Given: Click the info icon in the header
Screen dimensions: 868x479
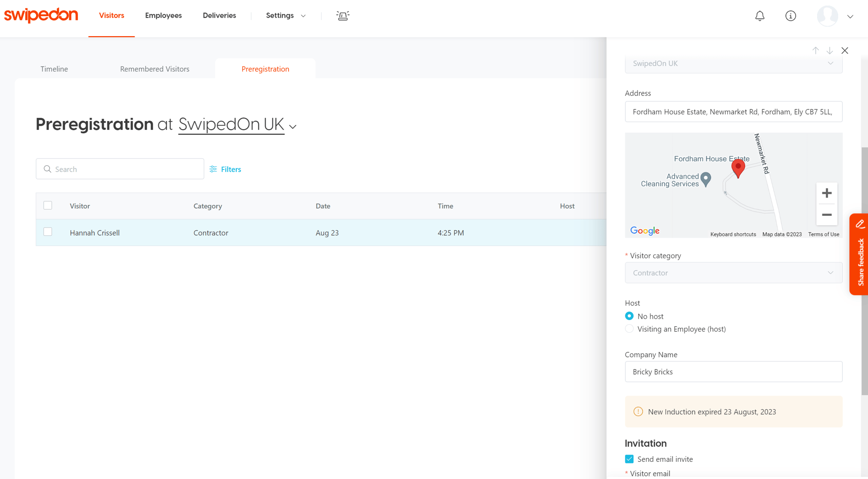Looking at the screenshot, I should (791, 16).
